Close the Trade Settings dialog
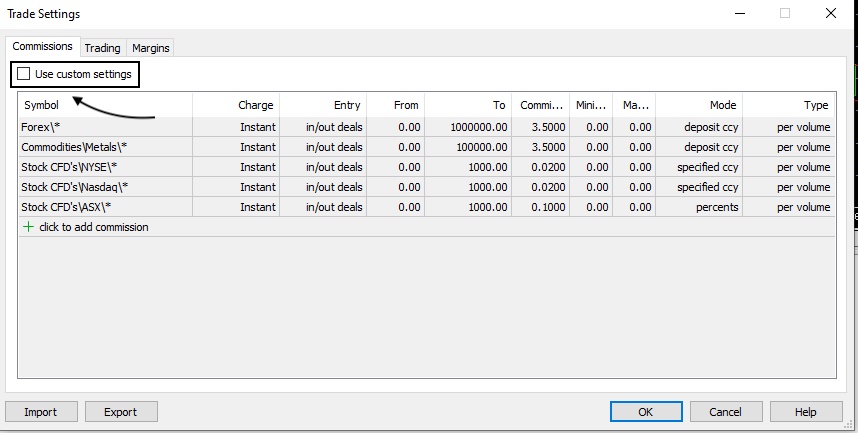Viewport: 858px width, 433px height. point(831,14)
